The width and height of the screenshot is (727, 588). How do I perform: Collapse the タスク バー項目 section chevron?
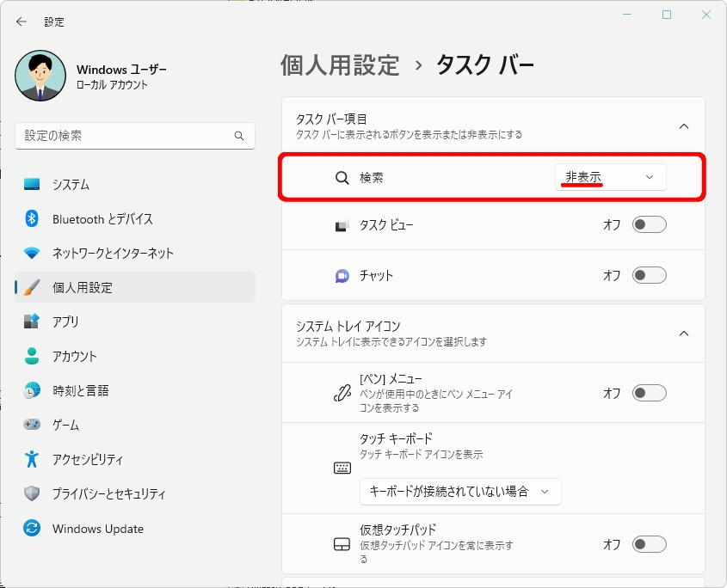[684, 126]
